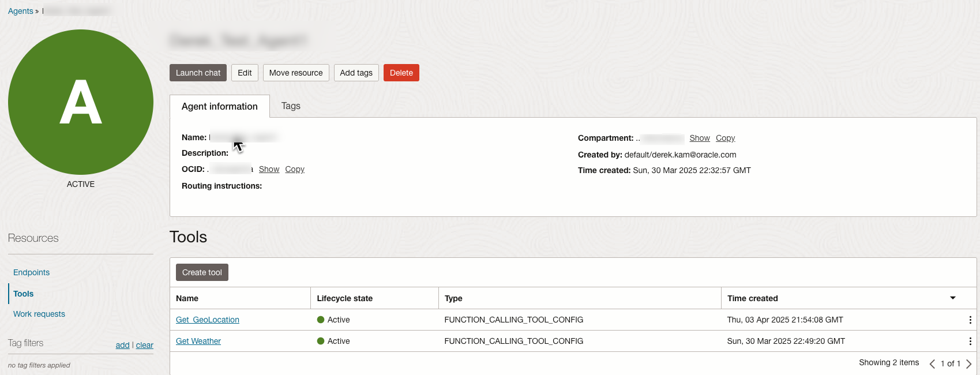Go to previous page of tools
The image size is (980, 375).
click(x=932, y=363)
